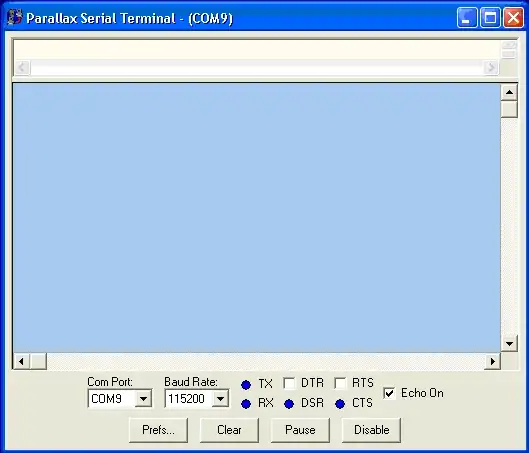Uncheck the Echo On checkbox
This screenshot has width=529, height=453.
[x=389, y=393]
